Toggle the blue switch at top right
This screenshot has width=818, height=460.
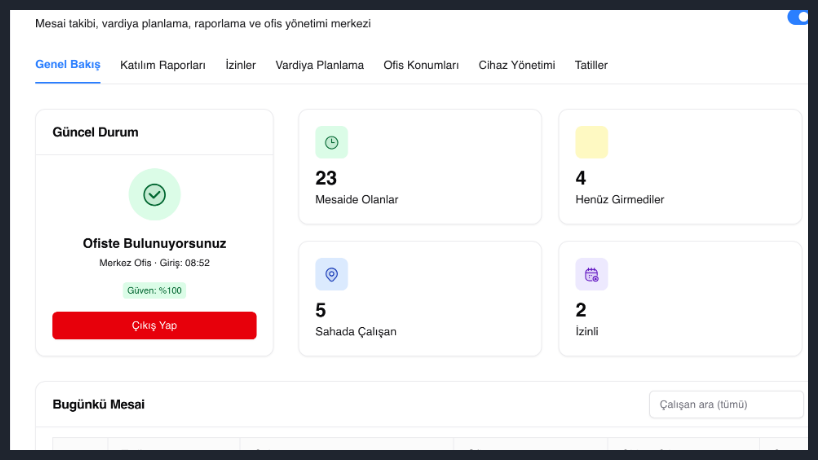point(798,17)
